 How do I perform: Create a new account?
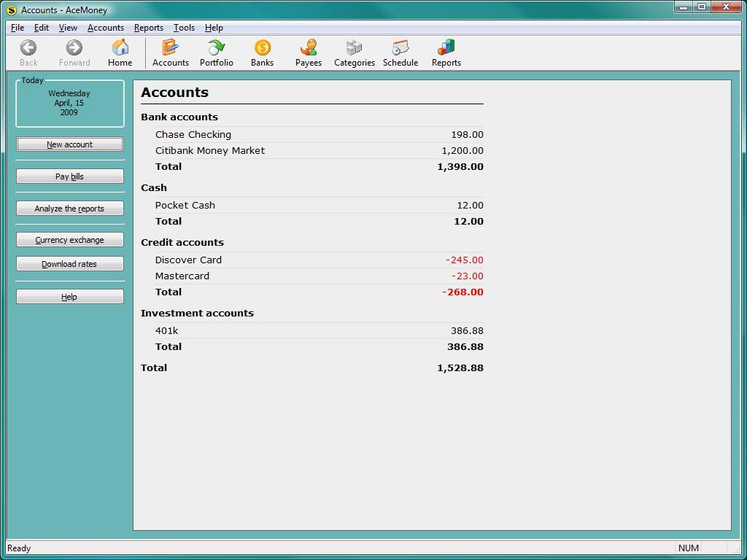coord(69,144)
